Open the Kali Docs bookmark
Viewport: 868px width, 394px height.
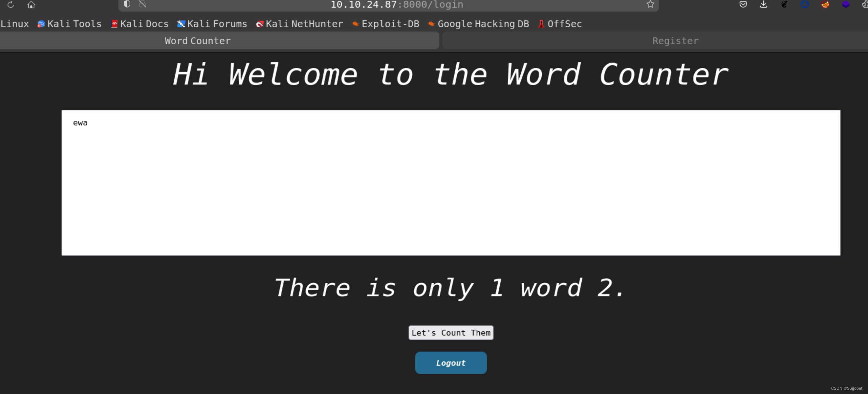[140, 24]
